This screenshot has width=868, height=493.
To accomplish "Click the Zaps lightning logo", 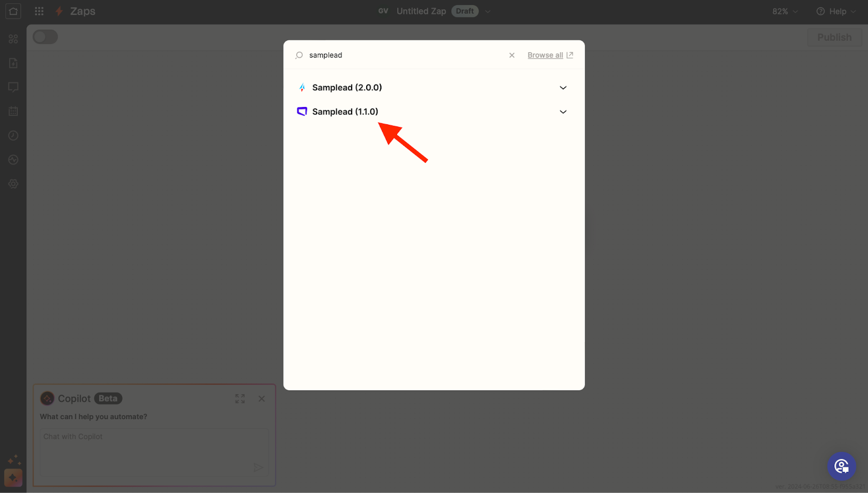I will [59, 11].
